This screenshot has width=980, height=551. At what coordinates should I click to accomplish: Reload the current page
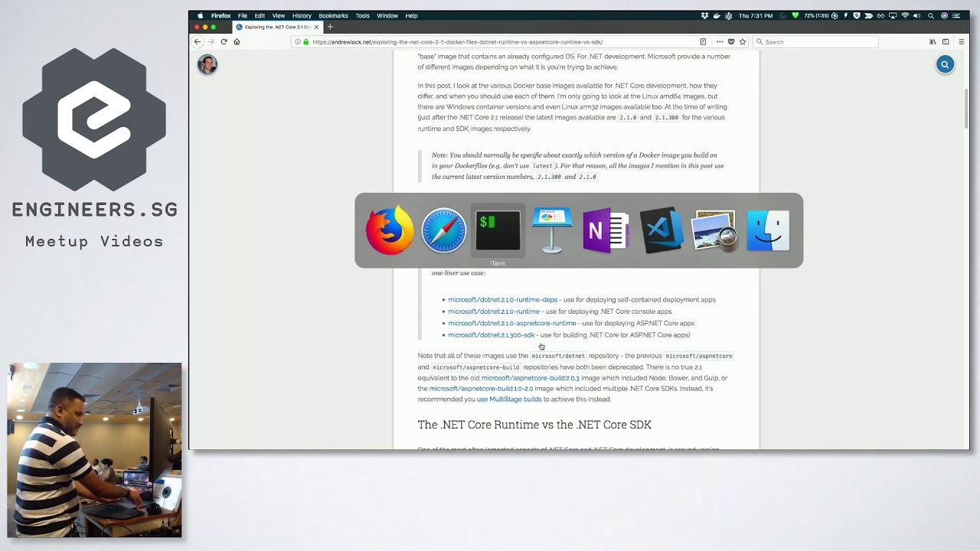[x=224, y=42]
